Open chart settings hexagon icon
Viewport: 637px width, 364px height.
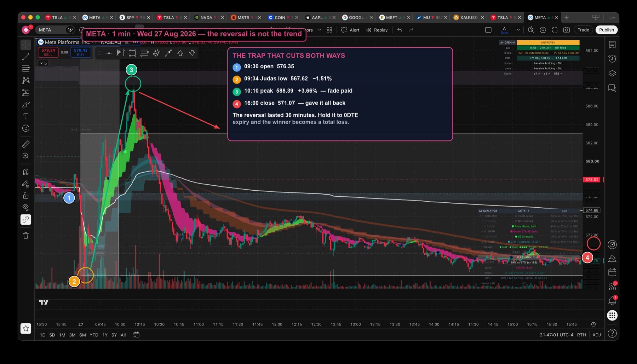pos(543,30)
